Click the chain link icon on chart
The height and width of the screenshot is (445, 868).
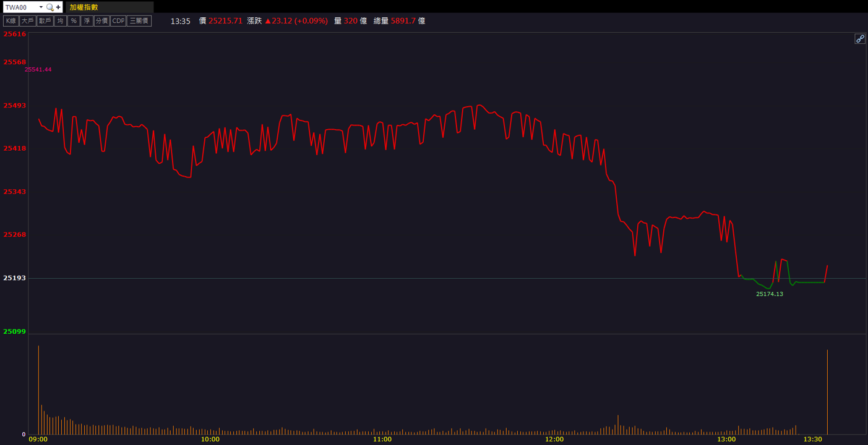pyautogui.click(x=860, y=39)
